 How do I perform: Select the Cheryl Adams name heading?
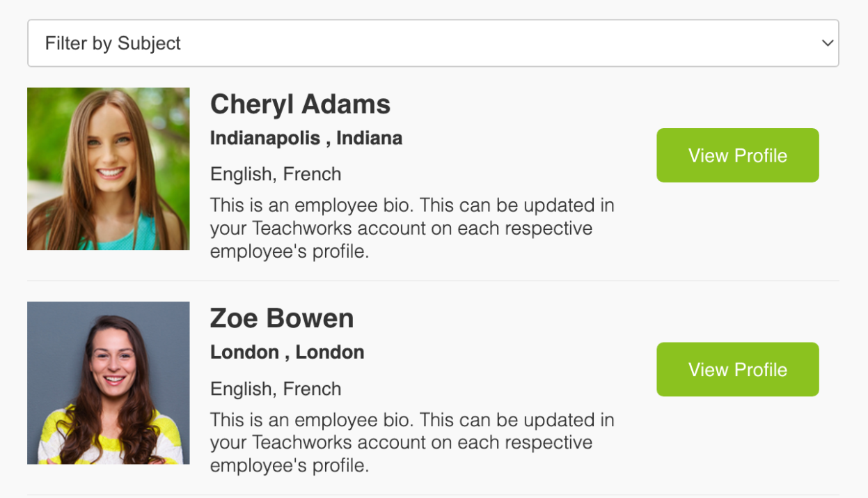tap(300, 104)
